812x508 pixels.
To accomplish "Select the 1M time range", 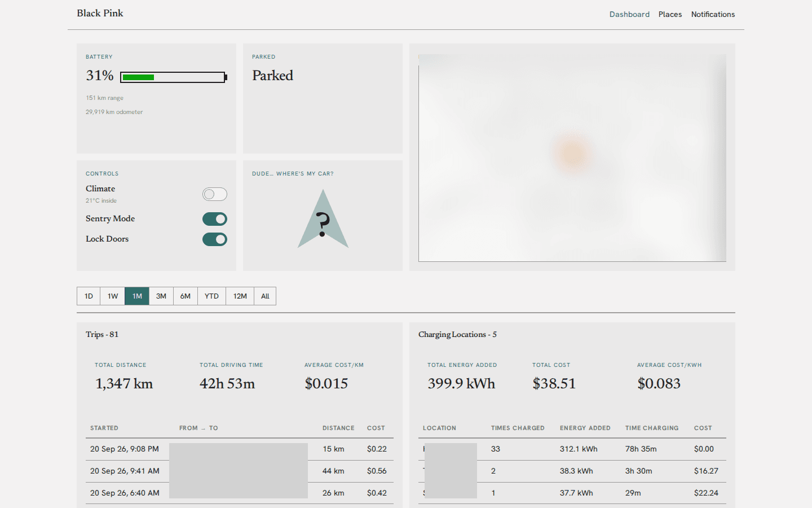I will pyautogui.click(x=137, y=296).
